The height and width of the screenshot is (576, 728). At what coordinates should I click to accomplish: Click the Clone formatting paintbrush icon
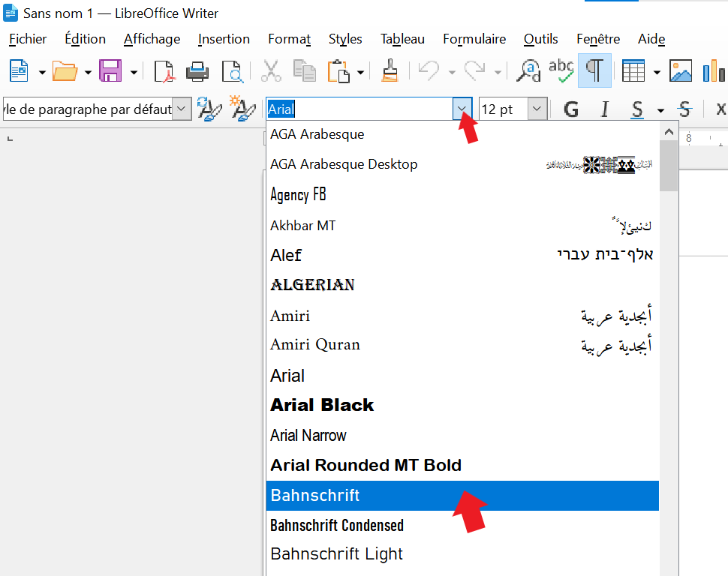389,71
